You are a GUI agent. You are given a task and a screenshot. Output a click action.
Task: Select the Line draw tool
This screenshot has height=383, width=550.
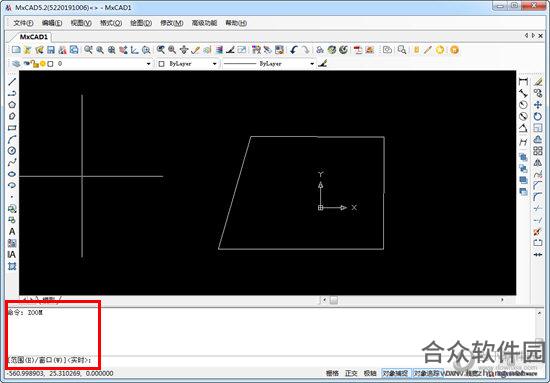[12, 82]
